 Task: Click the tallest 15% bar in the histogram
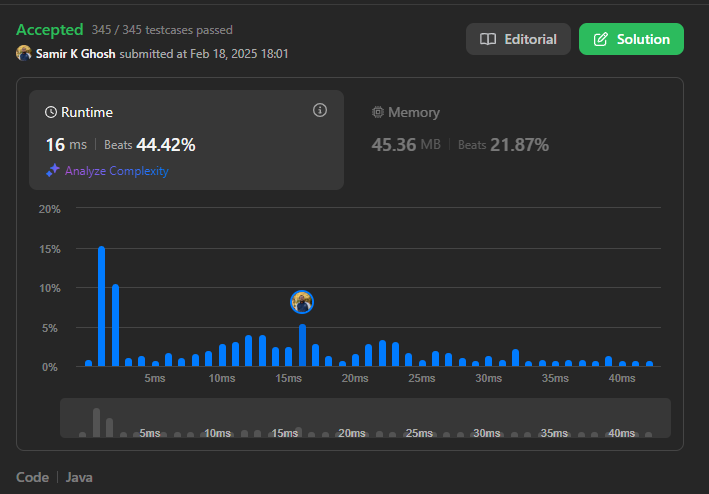pos(102,306)
